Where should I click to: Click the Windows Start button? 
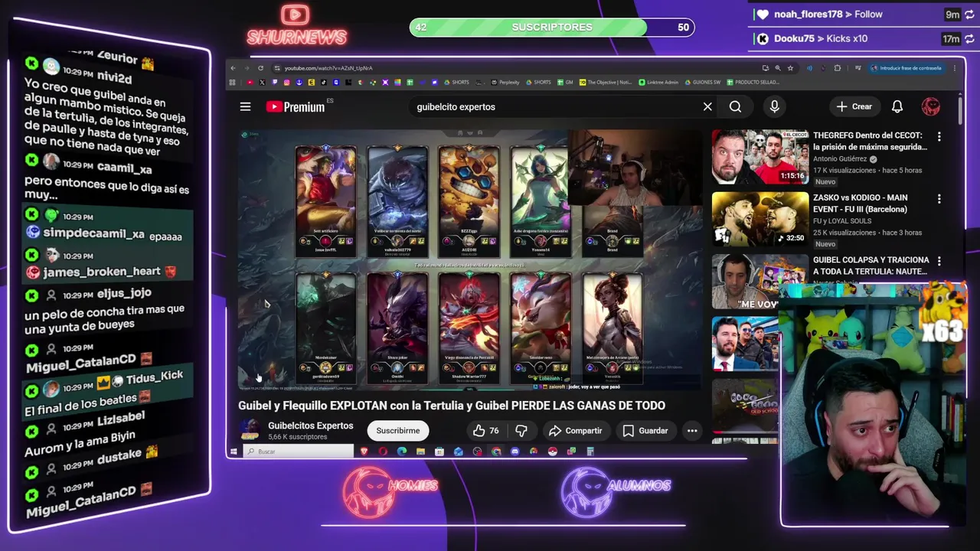[x=234, y=452]
